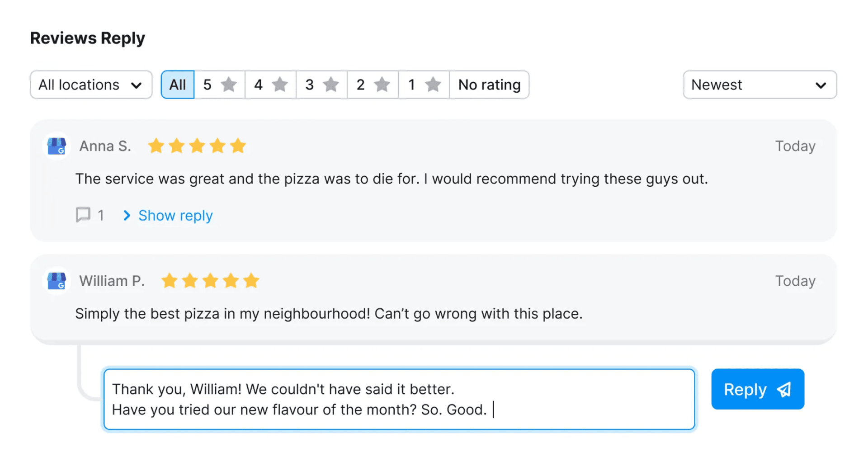Image resolution: width=868 pixels, height=462 pixels.
Task: Click the Show reply link
Action: 175,216
